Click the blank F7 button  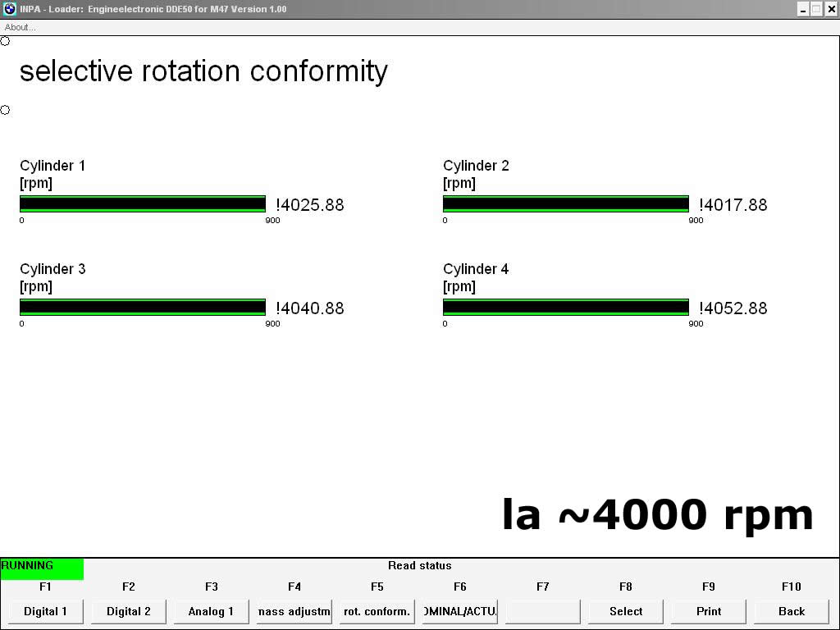pos(542,611)
